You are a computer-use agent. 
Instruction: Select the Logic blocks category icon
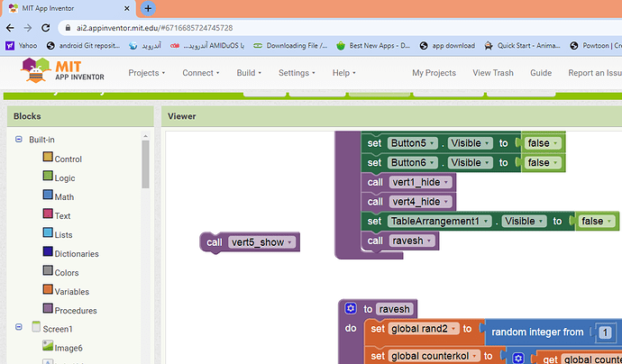[x=48, y=177]
